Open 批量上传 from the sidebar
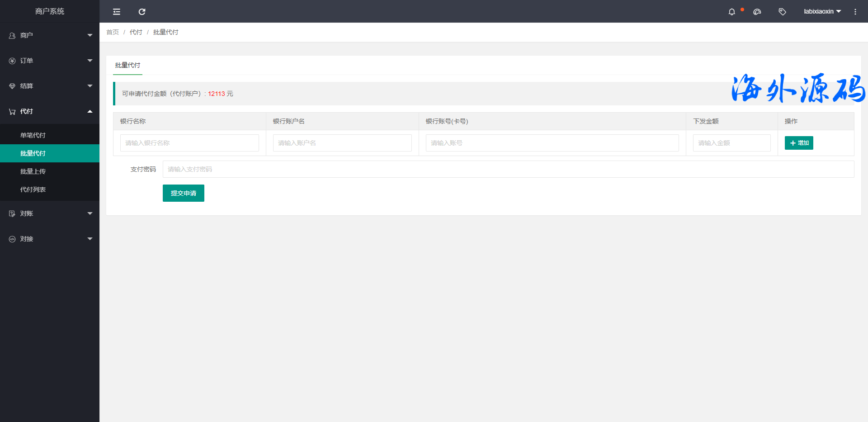Viewport: 868px width, 422px height. coord(33,171)
